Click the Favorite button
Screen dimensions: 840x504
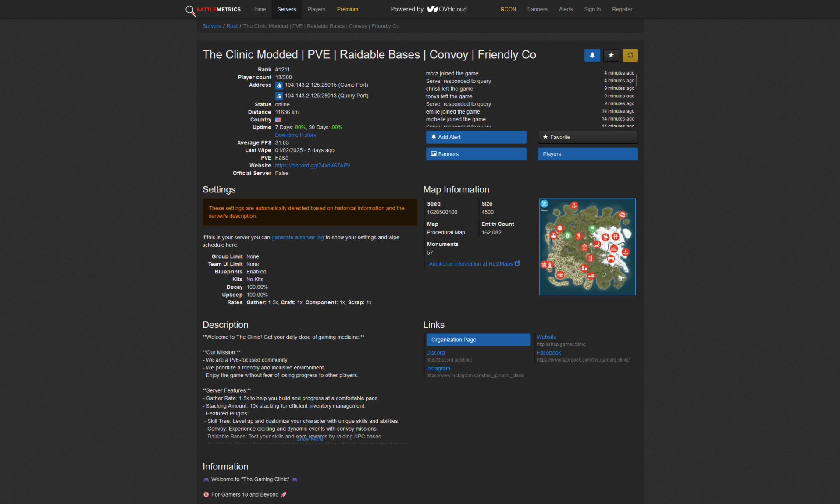pos(588,137)
